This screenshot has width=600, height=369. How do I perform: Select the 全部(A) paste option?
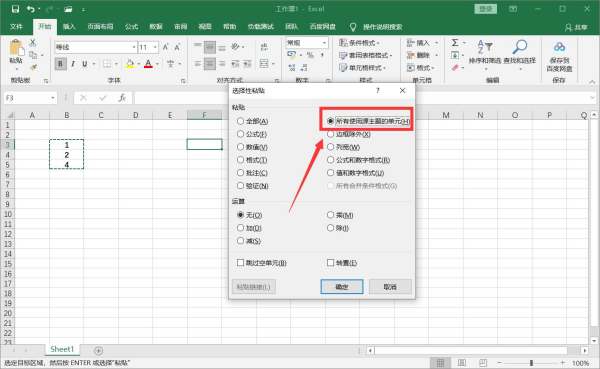tap(253, 121)
